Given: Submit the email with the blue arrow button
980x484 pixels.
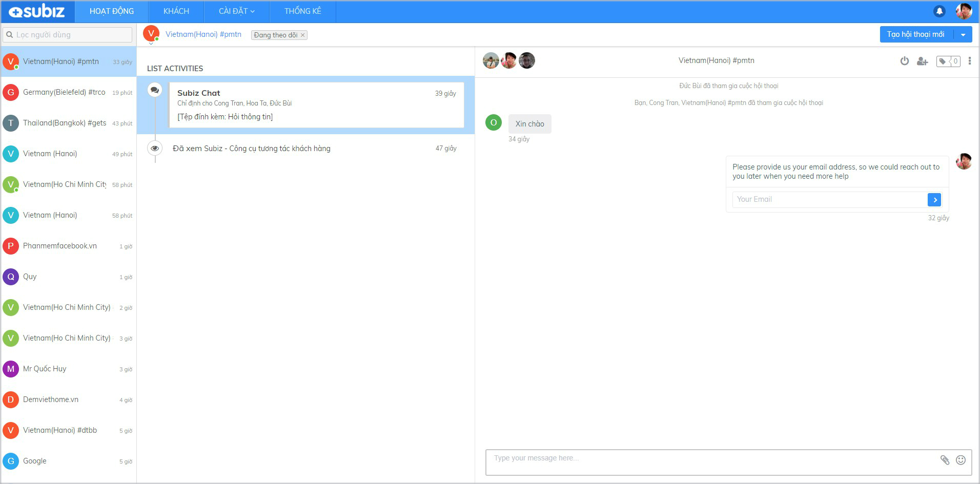Looking at the screenshot, I should pos(934,200).
